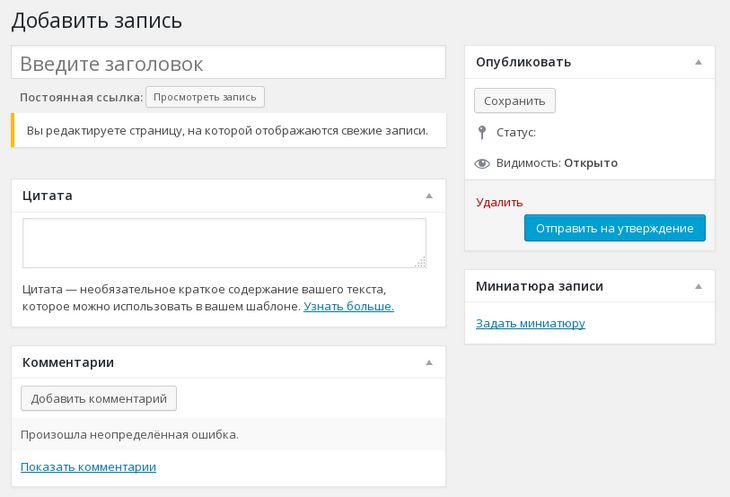730x497 pixels.
Task: Click the 'Произошла неопределённая ошибка.' message
Action: (129, 435)
